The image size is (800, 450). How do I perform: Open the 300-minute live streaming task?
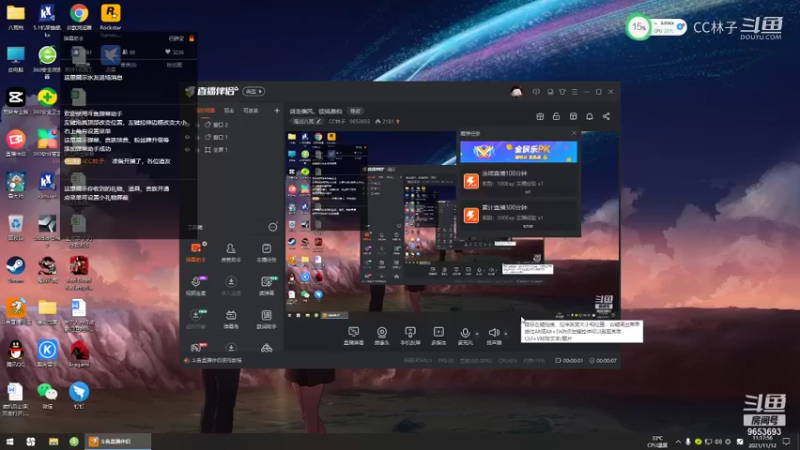tap(519, 215)
